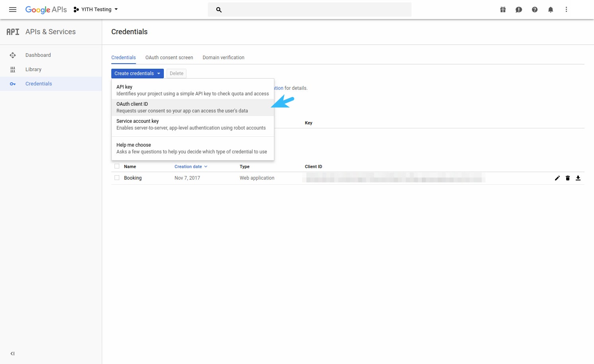Open APIs & Services heading
The image size is (594, 364).
50,32
